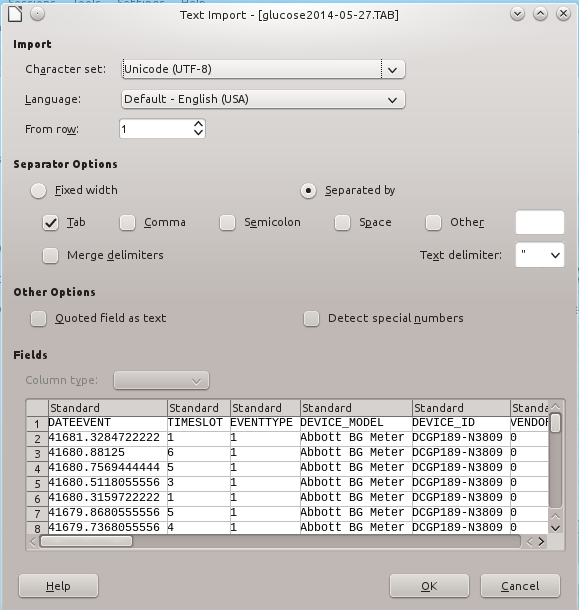The width and height of the screenshot is (579, 610).
Task: Click the document icon in title bar
Action: pyautogui.click(x=15, y=14)
